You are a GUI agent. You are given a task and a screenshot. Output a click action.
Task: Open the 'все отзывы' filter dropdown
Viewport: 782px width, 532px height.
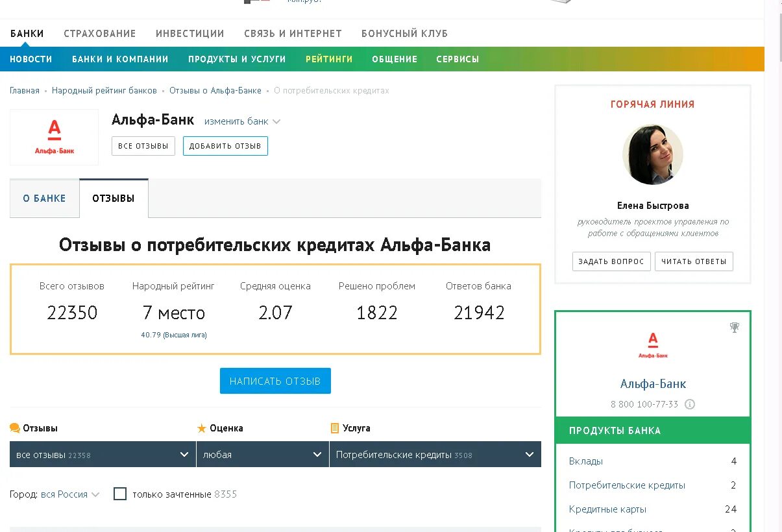point(103,454)
